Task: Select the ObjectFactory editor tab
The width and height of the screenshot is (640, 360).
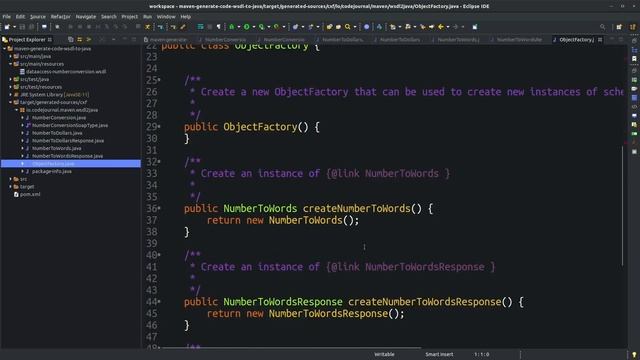Action: tap(576, 40)
